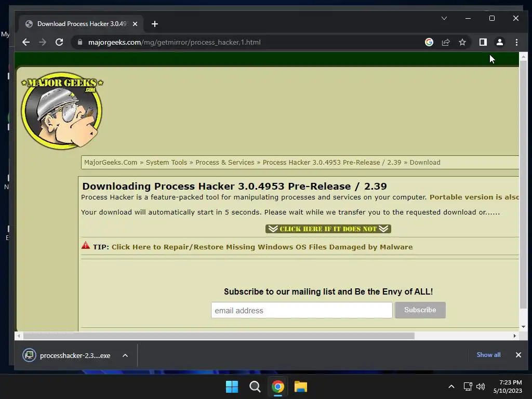Viewport: 532px width, 399px height.
Task: Expand the processhacker download options chevron
Action: pos(125,355)
